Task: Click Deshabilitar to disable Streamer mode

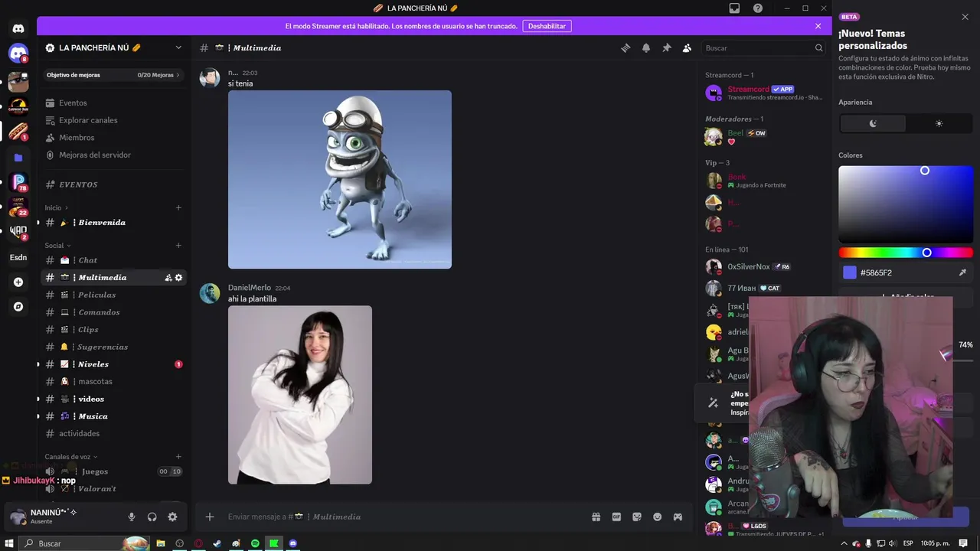Action: tap(547, 26)
